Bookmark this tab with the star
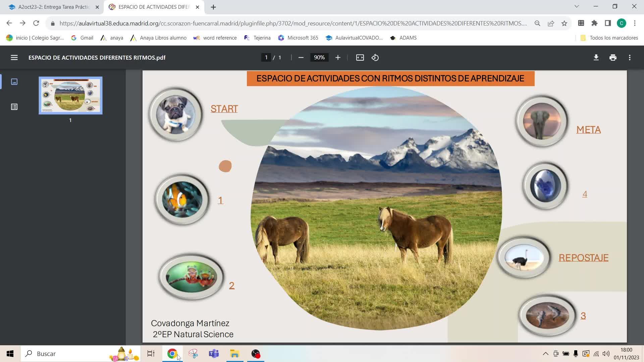The width and height of the screenshot is (644, 362). click(564, 23)
